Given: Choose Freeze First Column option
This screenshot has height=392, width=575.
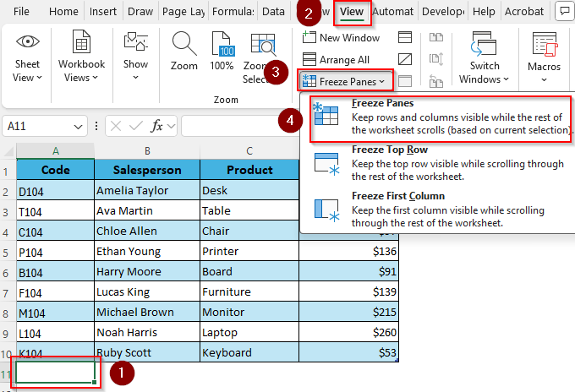Looking at the screenshot, I should tap(438, 210).
